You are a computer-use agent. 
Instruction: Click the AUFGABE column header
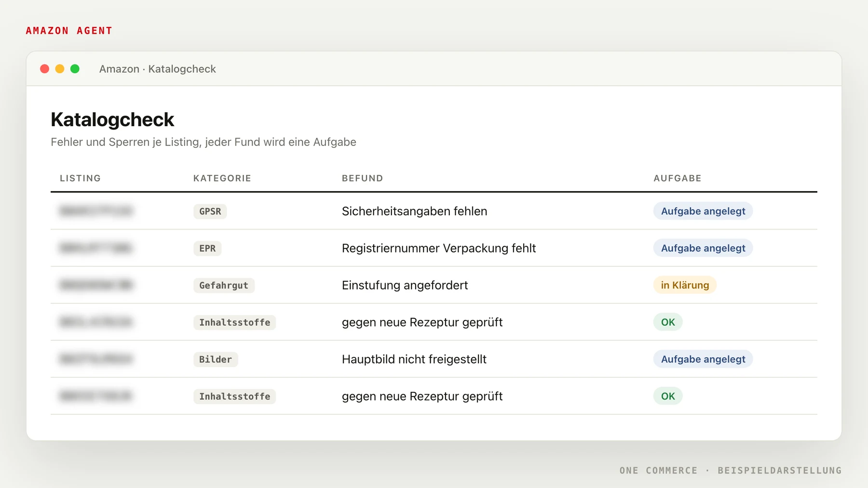[x=678, y=178]
